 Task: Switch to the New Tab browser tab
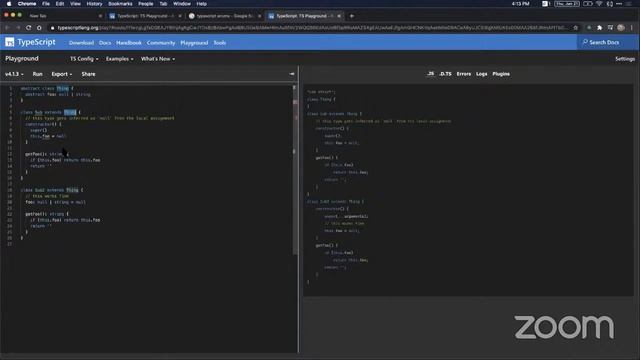[x=63, y=16]
